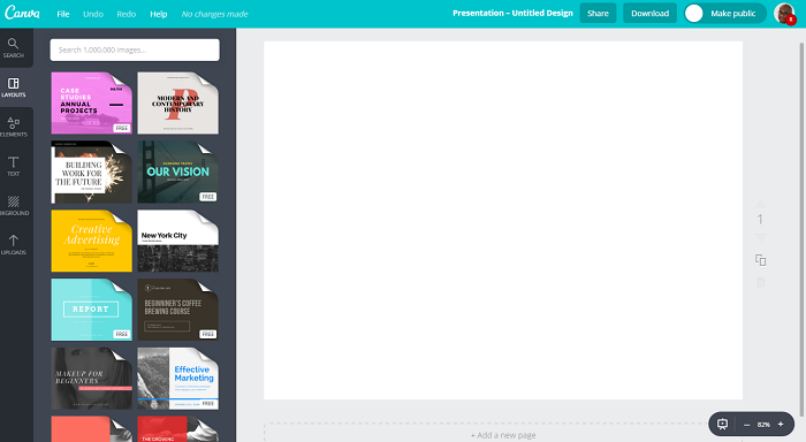Select the Building Work for the Future layout
Viewport: 806px width, 442px height.
[91, 172]
